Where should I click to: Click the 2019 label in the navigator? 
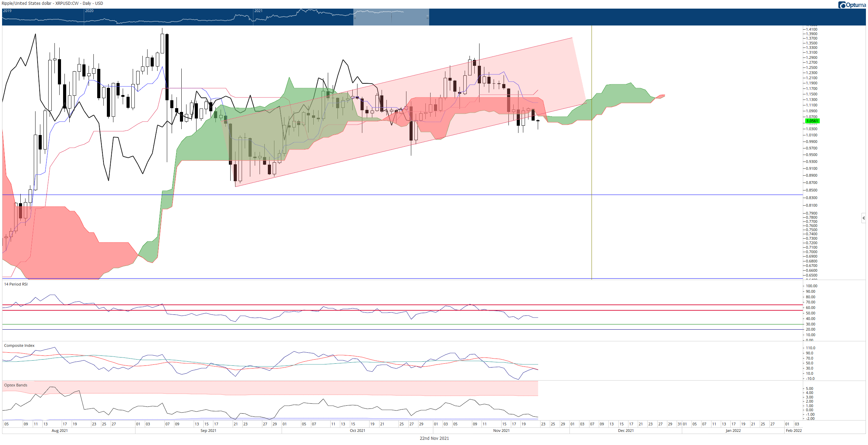pos(7,11)
